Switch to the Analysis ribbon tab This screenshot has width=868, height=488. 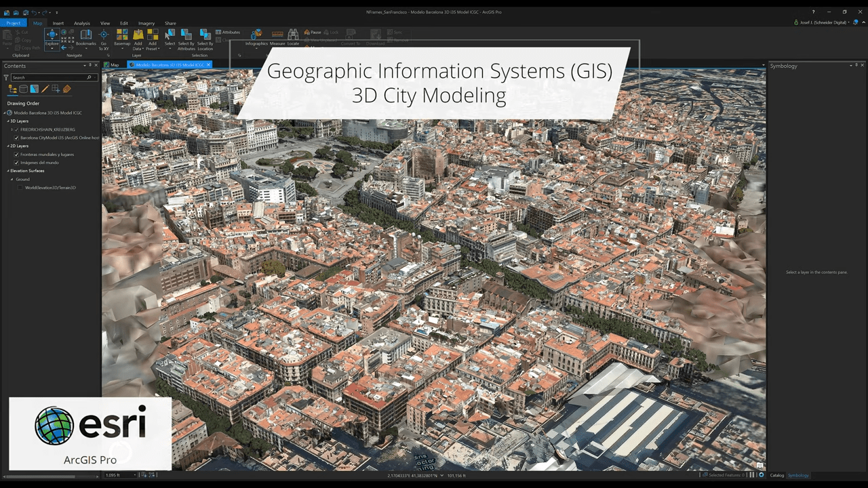click(82, 23)
